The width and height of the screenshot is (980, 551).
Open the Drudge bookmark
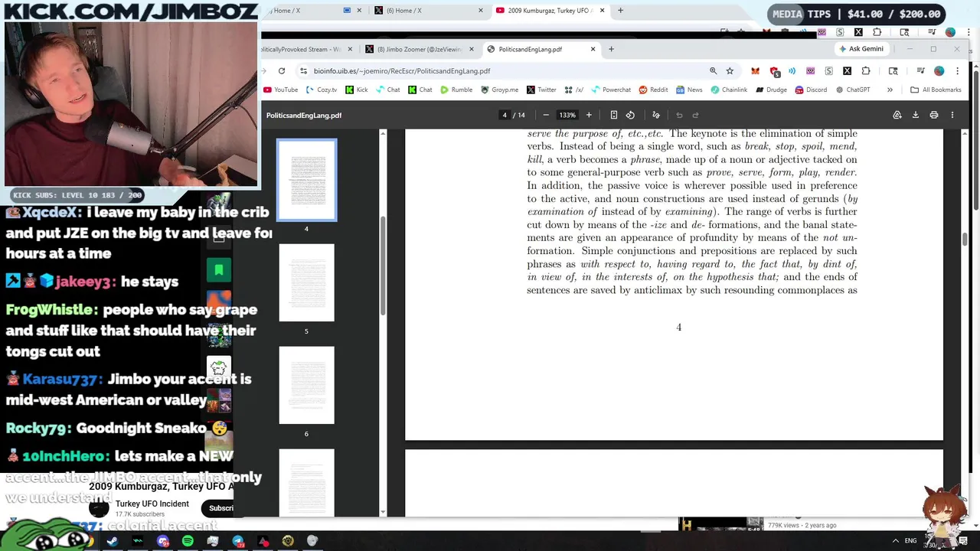pos(771,90)
